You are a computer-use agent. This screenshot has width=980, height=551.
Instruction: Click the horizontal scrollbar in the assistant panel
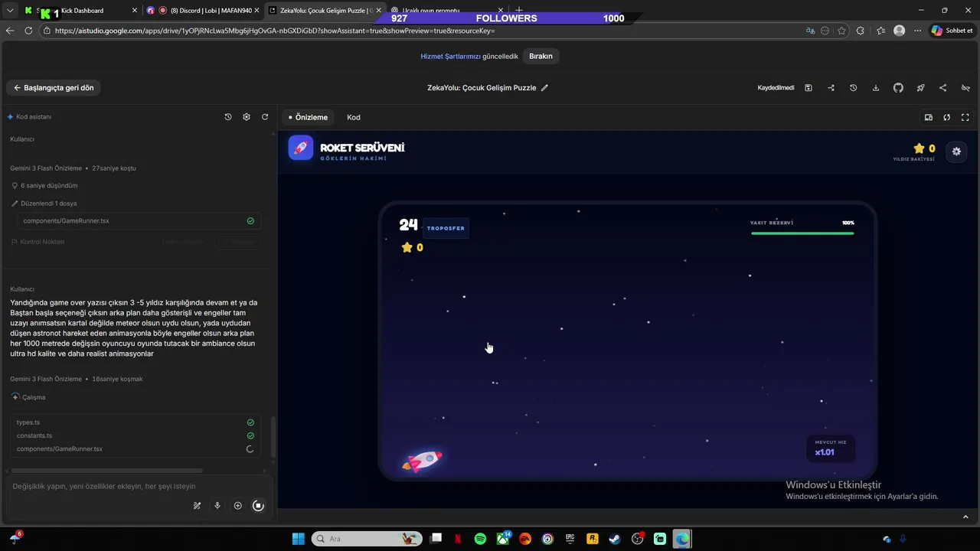[x=106, y=471]
